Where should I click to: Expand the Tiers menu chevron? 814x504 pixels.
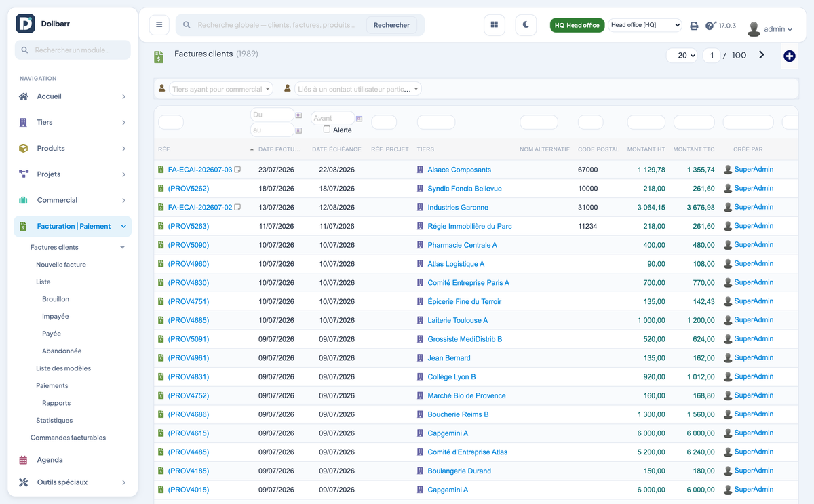pos(123,123)
